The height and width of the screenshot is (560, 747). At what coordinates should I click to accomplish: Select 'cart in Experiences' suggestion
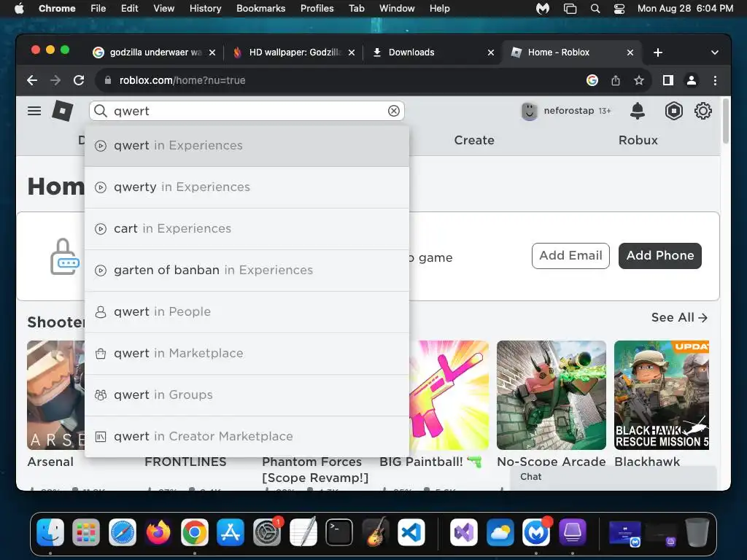coord(247,228)
